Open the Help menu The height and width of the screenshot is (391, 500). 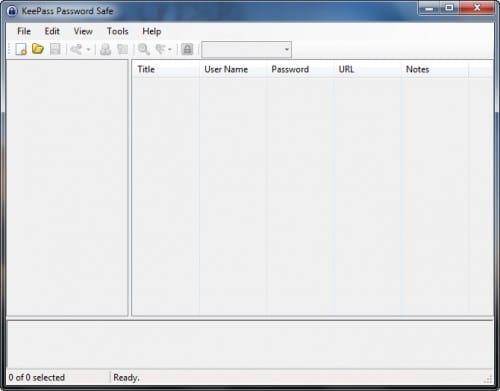coord(152,31)
